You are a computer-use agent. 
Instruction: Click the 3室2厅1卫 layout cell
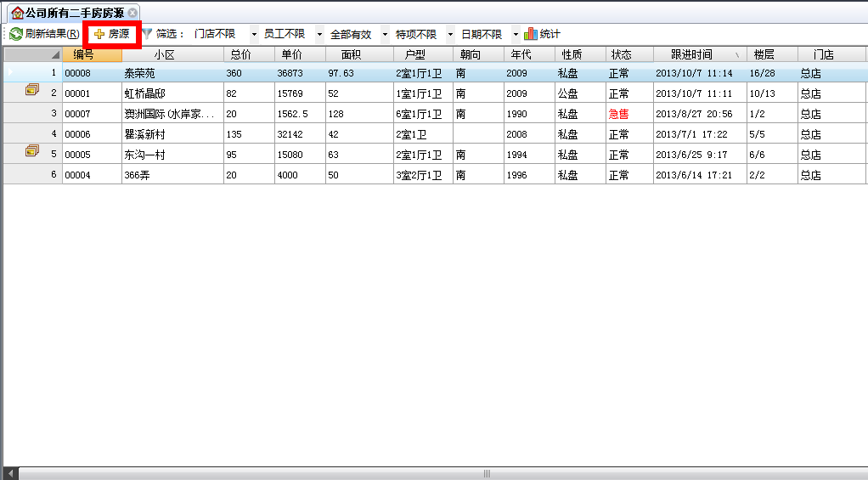coord(423,175)
